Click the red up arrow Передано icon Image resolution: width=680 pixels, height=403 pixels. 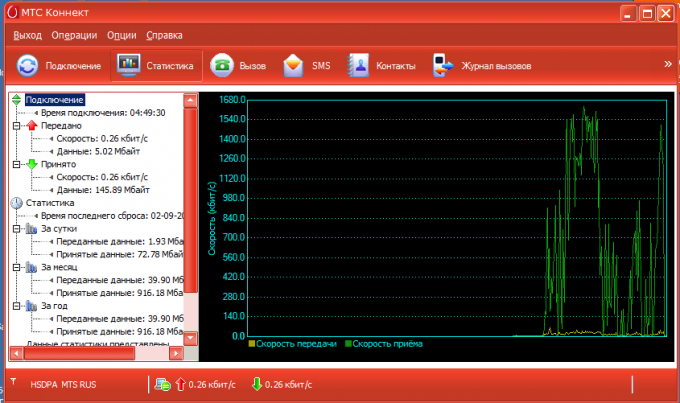click(x=32, y=125)
